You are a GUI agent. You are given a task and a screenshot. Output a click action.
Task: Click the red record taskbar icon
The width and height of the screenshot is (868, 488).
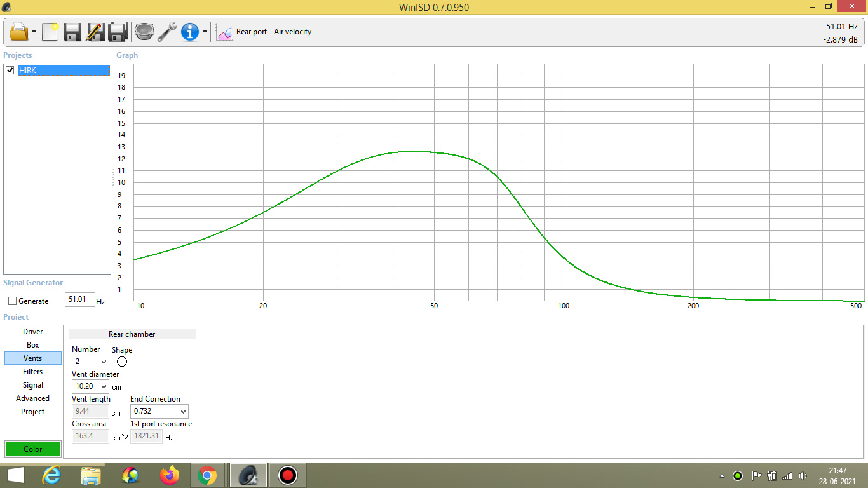(288, 475)
